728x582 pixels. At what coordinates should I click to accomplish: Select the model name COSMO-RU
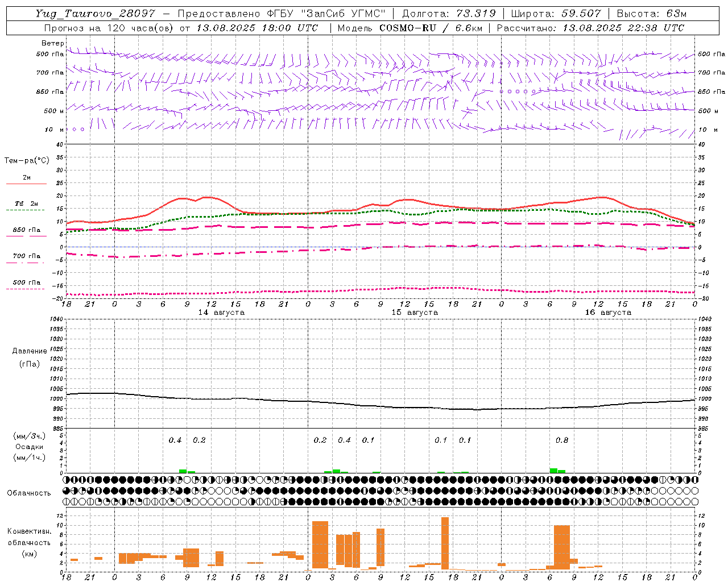(407, 28)
